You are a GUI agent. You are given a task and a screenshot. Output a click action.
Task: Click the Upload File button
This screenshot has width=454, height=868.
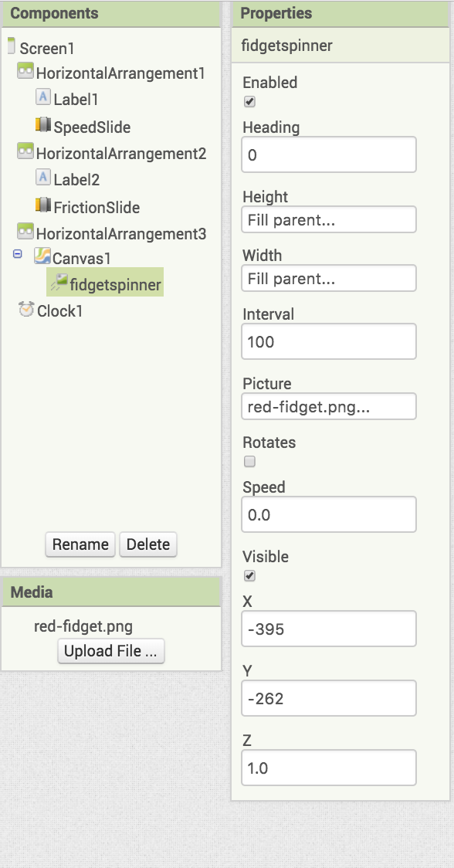pos(110,651)
